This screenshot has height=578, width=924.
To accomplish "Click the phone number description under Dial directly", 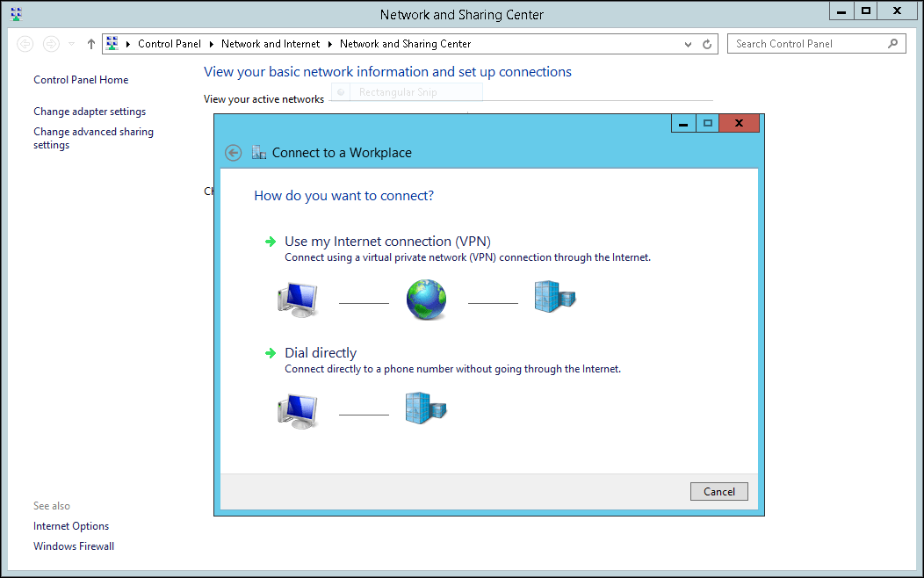I will pos(452,369).
